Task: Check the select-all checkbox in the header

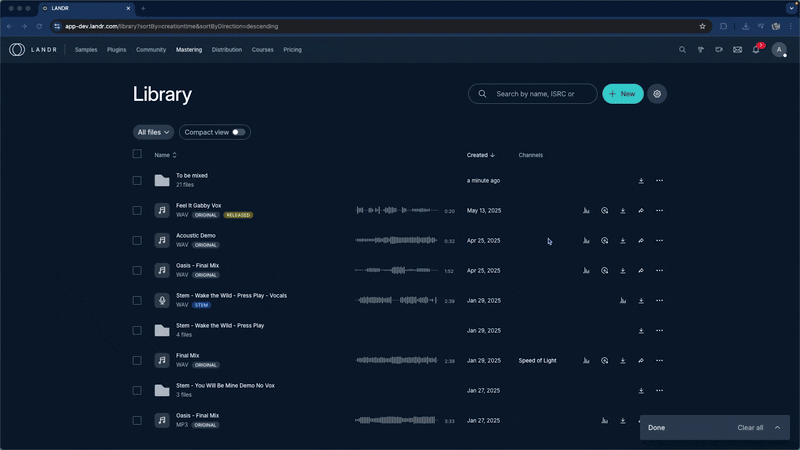Action: (x=137, y=154)
